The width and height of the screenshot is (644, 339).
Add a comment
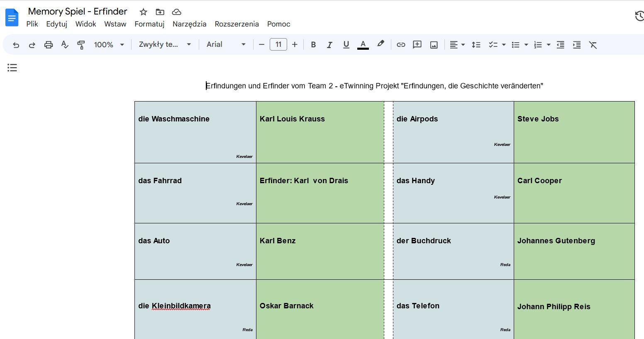417,45
